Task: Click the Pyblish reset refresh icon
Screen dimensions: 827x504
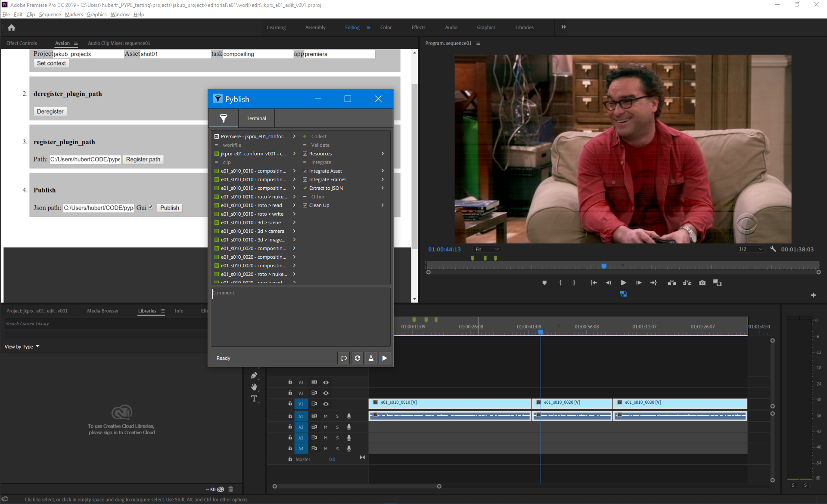Action: tap(357, 358)
